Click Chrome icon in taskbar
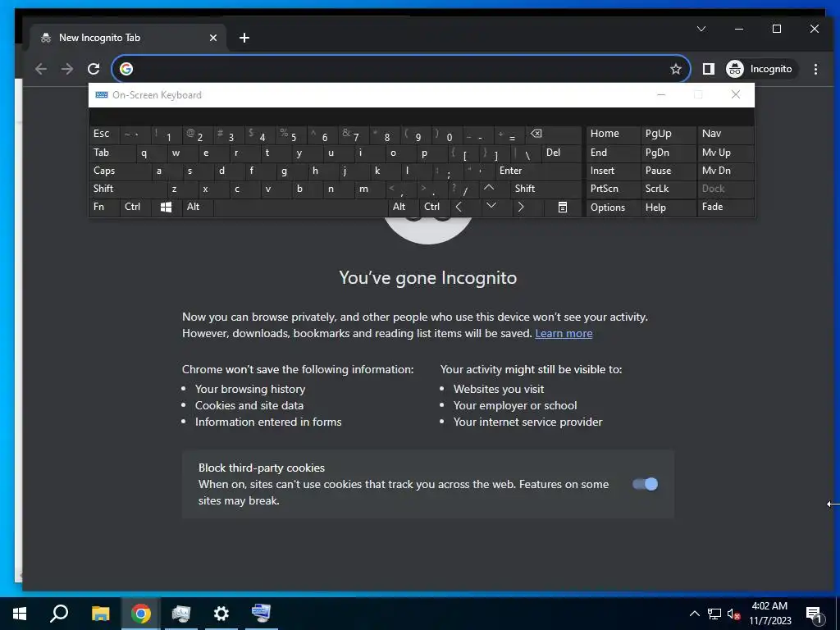This screenshot has width=840, height=630. tap(140, 614)
